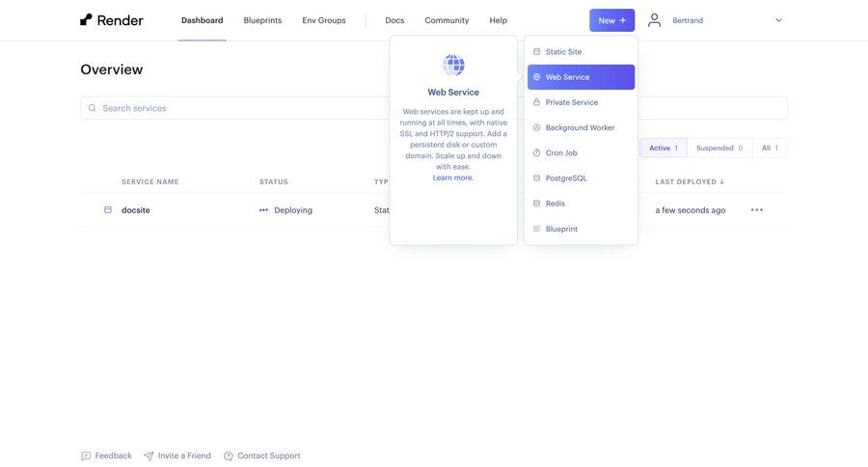Click the Redis icon in menu
This screenshot has width=868, height=467.
coord(536,204)
